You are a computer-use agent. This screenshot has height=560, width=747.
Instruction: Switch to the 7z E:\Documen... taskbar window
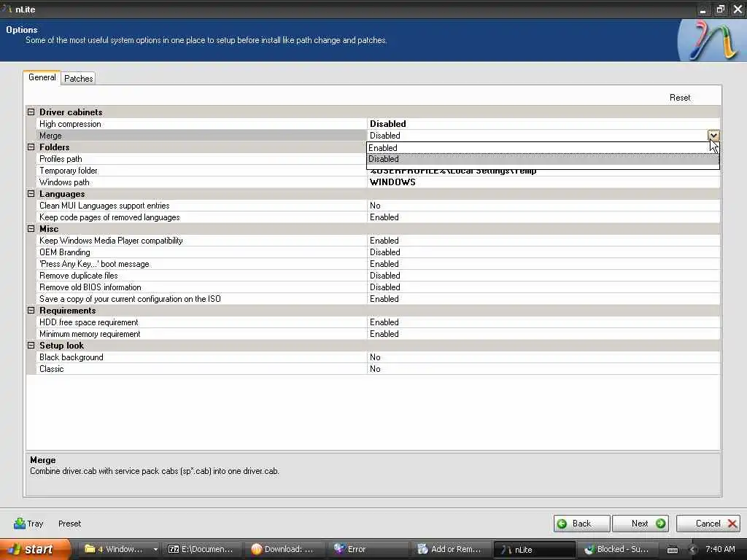(x=202, y=549)
